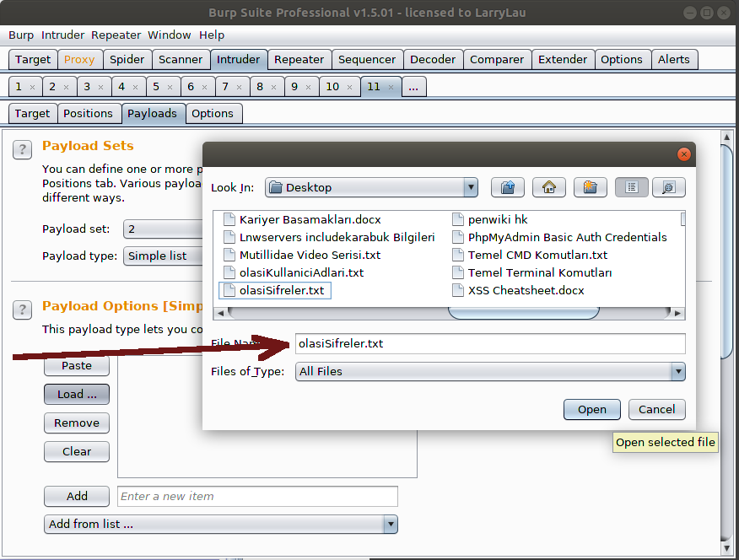
Task: Switch to the Proxy tab
Action: [79, 59]
